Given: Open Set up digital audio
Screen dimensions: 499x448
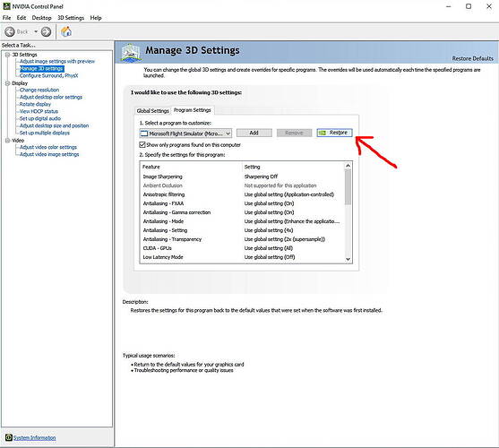Looking at the screenshot, I should coord(40,118).
